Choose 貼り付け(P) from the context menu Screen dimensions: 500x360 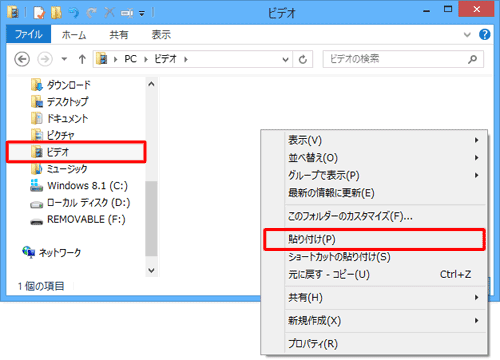coord(374,239)
